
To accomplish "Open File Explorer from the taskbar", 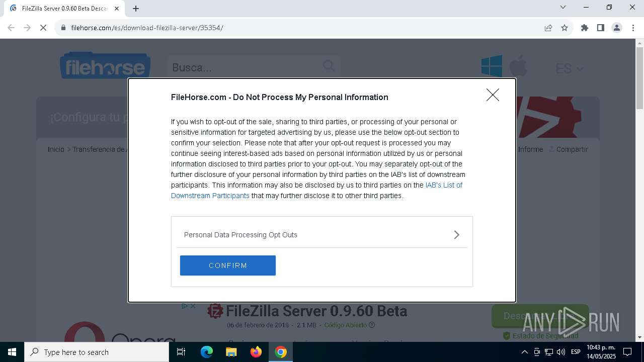I will [x=231, y=352].
